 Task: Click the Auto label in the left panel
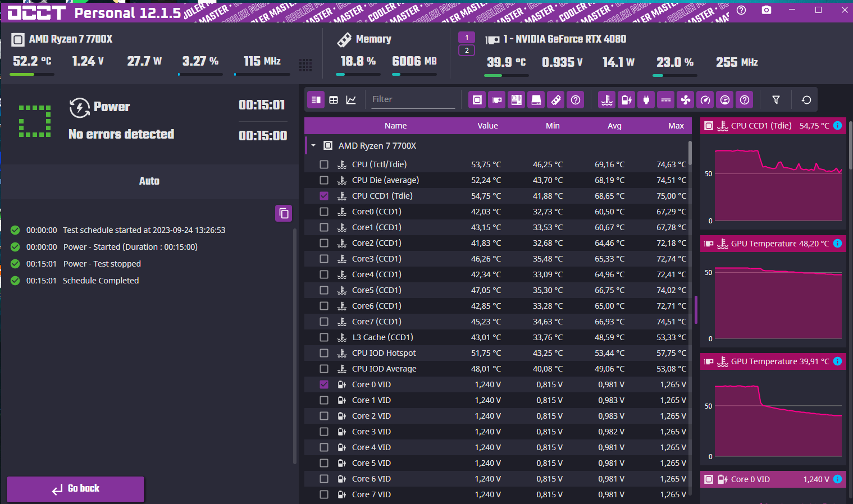click(x=149, y=181)
